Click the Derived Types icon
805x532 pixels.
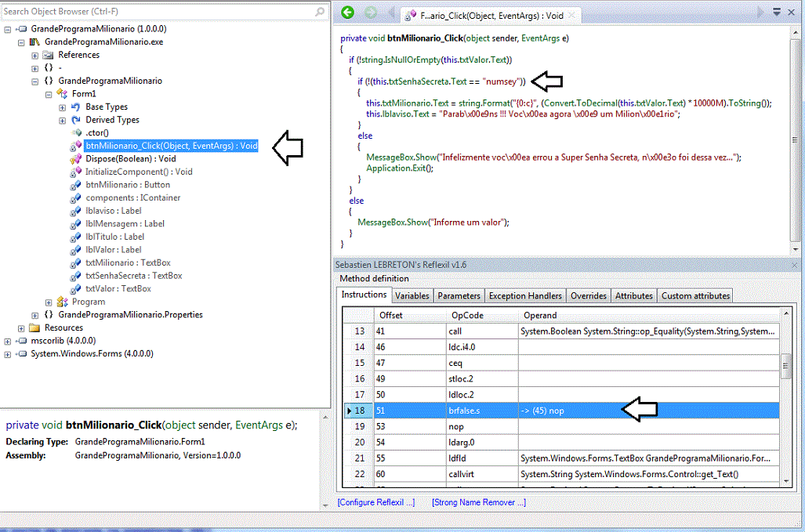[76, 120]
